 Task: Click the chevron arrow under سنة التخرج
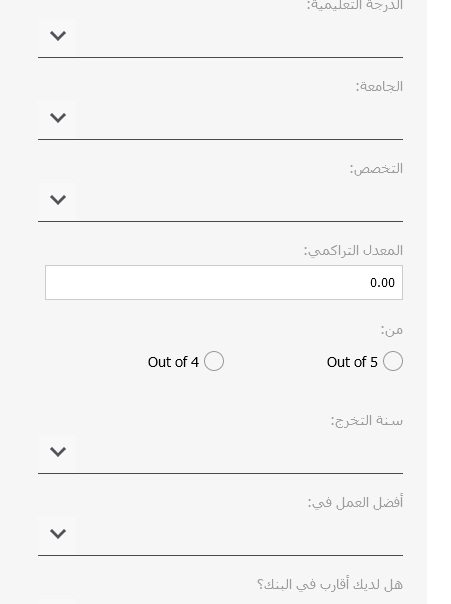tap(58, 451)
